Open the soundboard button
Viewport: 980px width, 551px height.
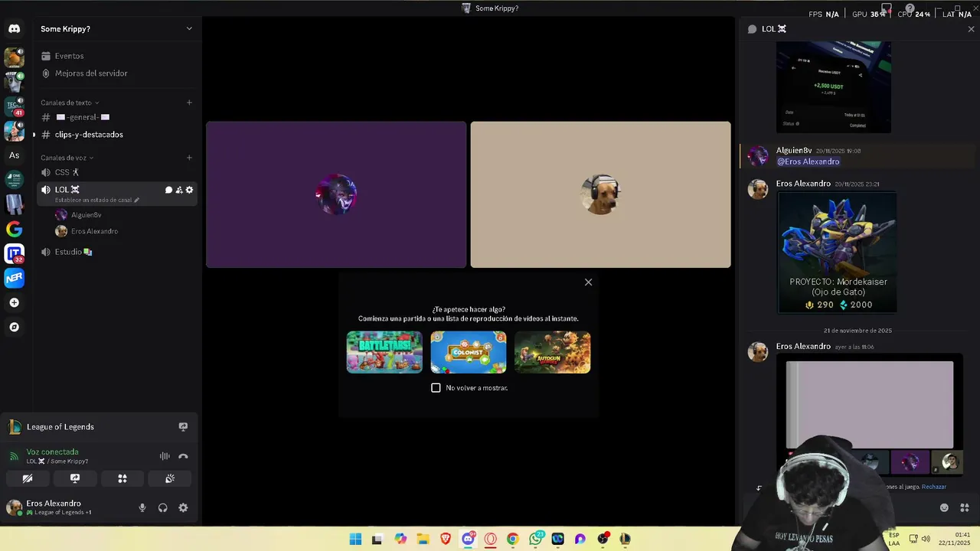point(170,478)
